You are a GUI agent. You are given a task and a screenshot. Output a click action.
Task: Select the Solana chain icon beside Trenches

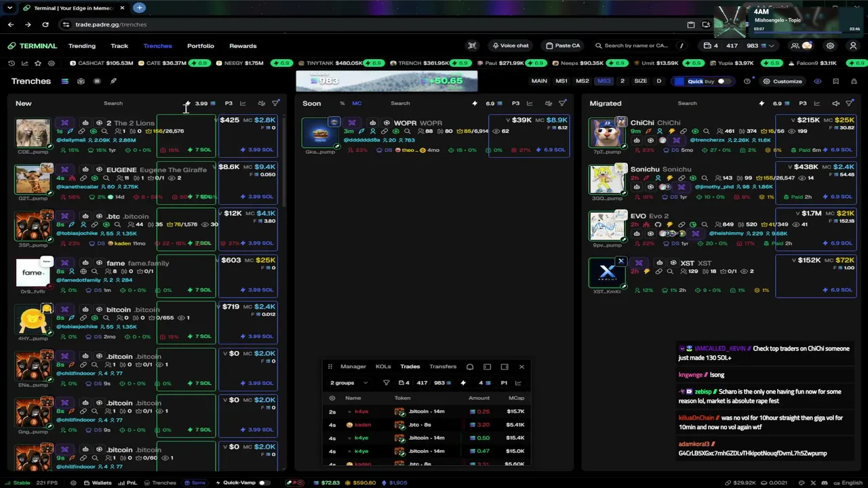pos(64,81)
